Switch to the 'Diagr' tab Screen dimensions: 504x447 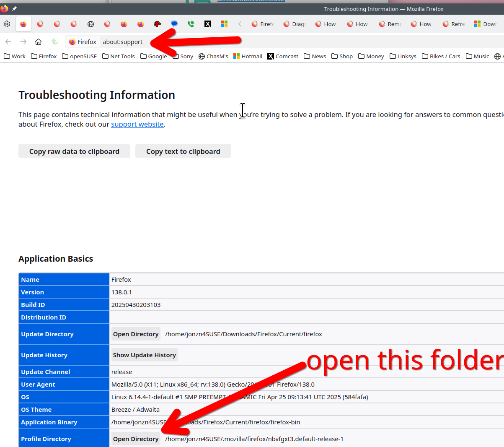coord(295,24)
